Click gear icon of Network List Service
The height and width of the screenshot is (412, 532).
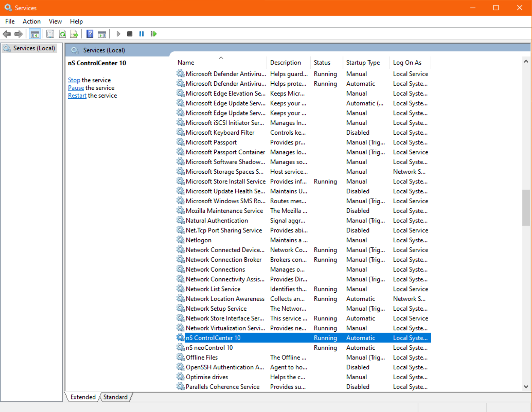click(x=180, y=289)
